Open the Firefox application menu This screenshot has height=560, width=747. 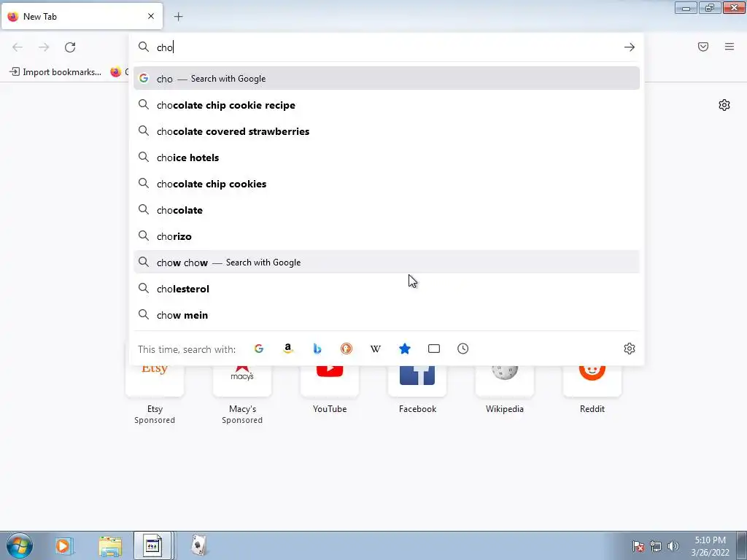[x=729, y=47]
